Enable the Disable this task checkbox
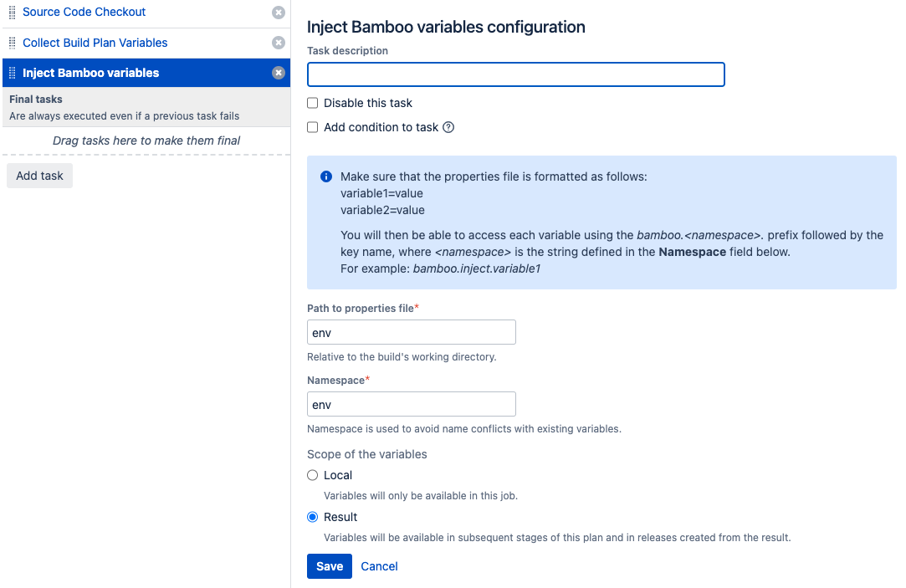 click(x=313, y=103)
